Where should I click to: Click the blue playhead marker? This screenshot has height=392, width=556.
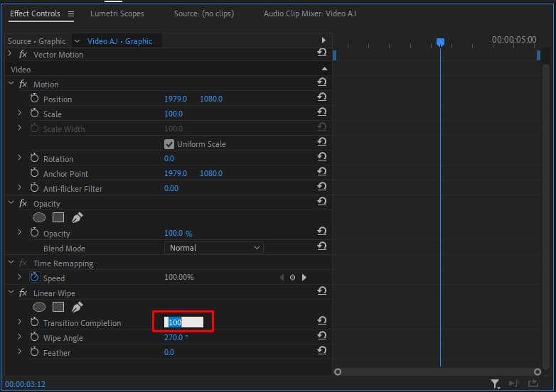tap(440, 43)
